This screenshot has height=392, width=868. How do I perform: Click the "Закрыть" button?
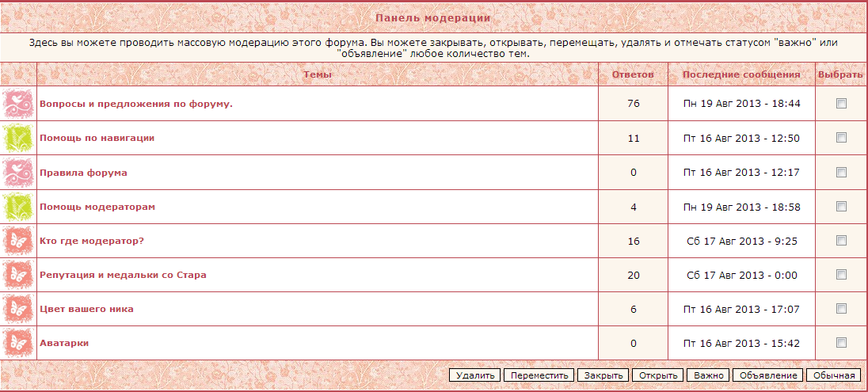603,375
